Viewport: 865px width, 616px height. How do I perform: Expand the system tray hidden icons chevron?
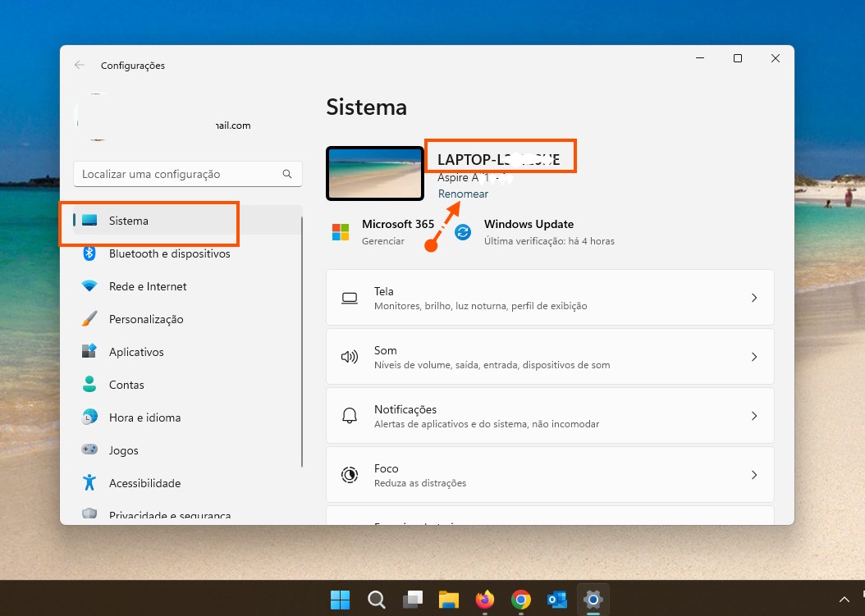tap(844, 600)
